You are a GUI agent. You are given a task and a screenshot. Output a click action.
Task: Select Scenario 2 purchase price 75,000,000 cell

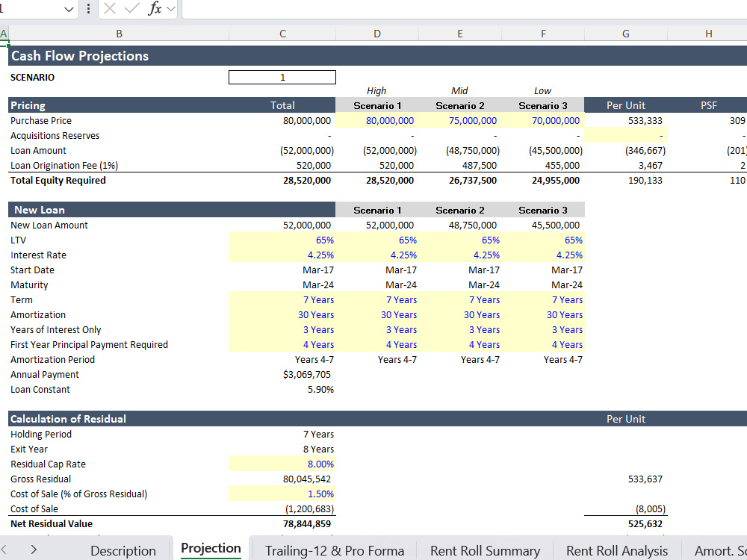coord(459,120)
